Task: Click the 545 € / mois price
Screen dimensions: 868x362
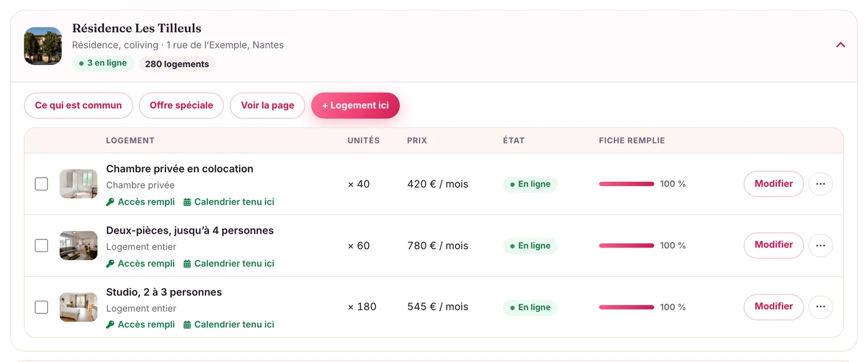Action: click(x=437, y=307)
